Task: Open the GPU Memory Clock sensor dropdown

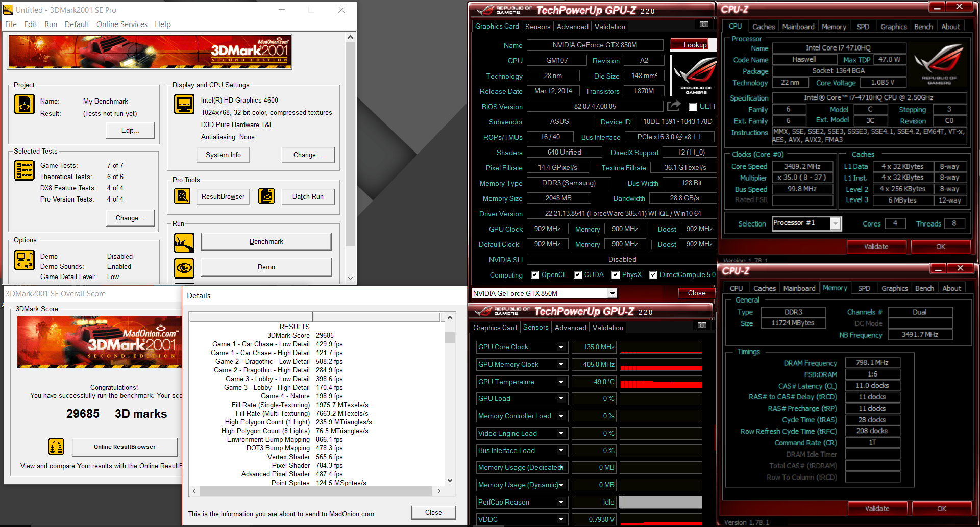Action: pos(561,365)
